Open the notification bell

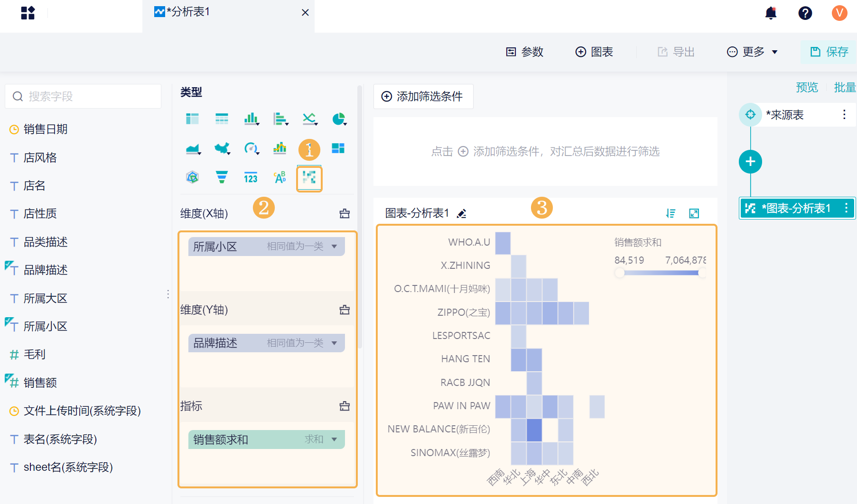pos(771,13)
